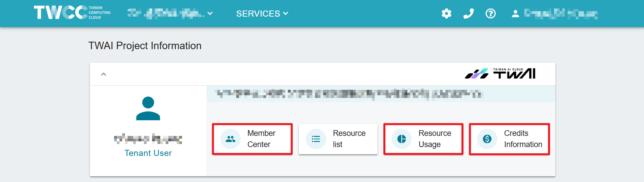Click the TWCC Taiwan Computing Cloud logo

coord(72,13)
